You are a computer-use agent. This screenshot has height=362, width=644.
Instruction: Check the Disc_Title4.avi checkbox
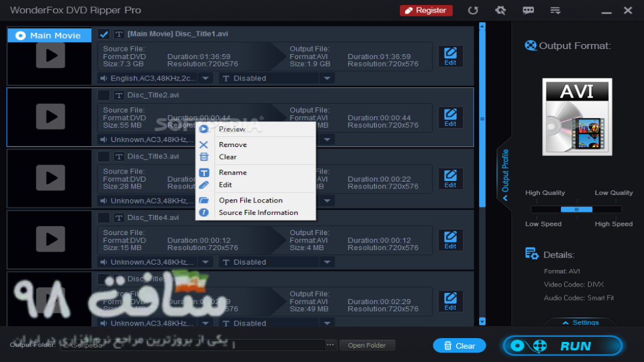tap(104, 217)
